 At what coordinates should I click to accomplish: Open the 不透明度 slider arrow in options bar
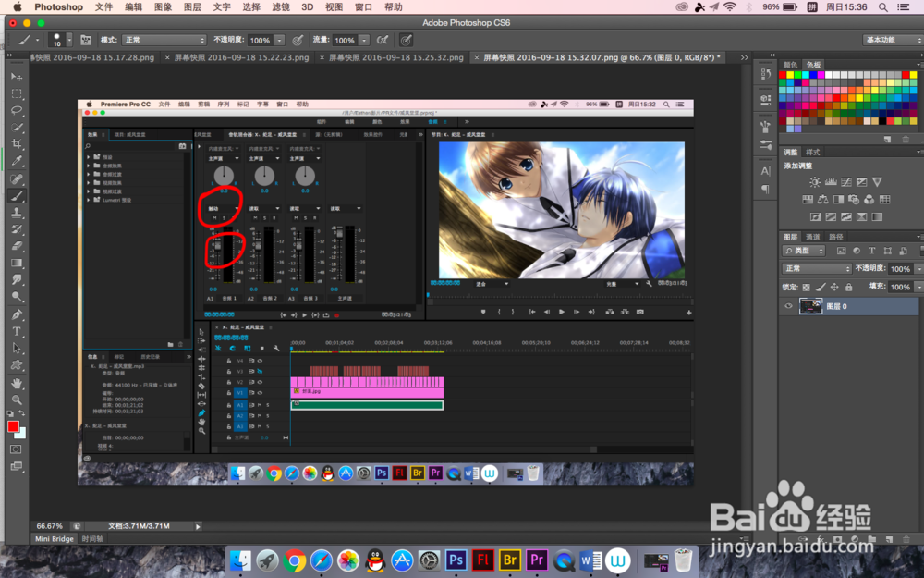pyautogui.click(x=279, y=40)
